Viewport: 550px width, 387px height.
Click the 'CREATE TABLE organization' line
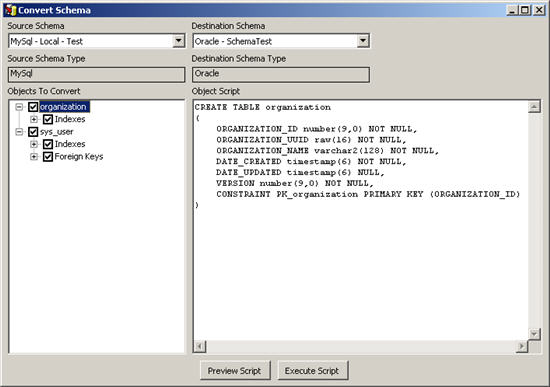263,107
